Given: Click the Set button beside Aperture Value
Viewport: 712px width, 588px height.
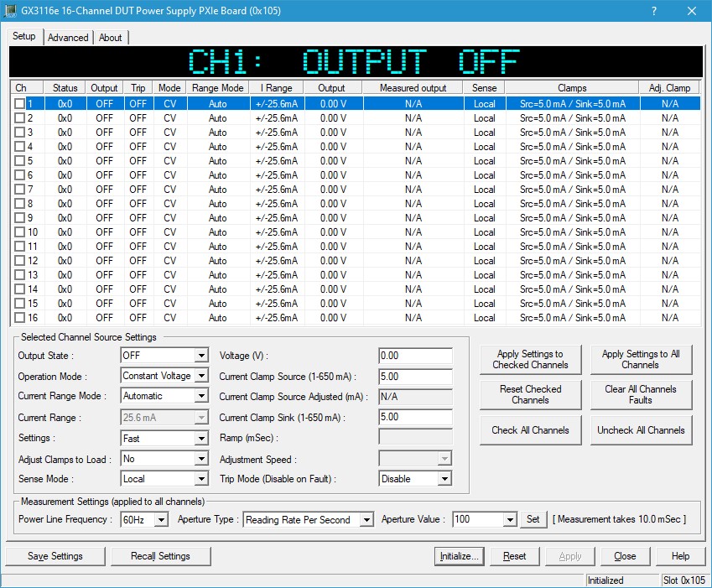Looking at the screenshot, I should (x=533, y=520).
